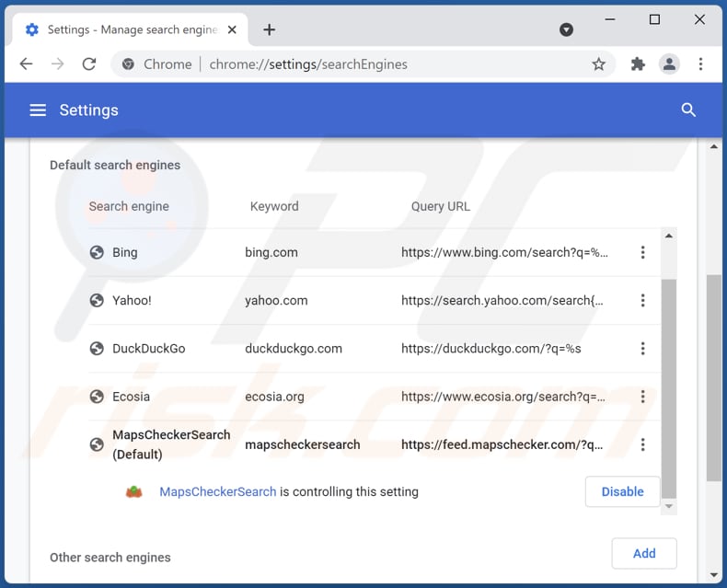Open a new tab with the plus button
Image resolution: width=727 pixels, height=588 pixels.
point(269,29)
